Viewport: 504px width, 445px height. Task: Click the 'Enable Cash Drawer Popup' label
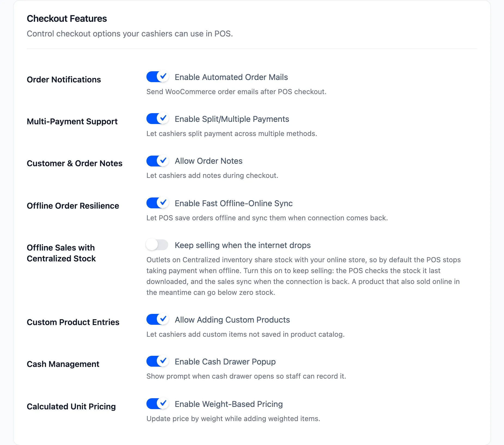(225, 362)
